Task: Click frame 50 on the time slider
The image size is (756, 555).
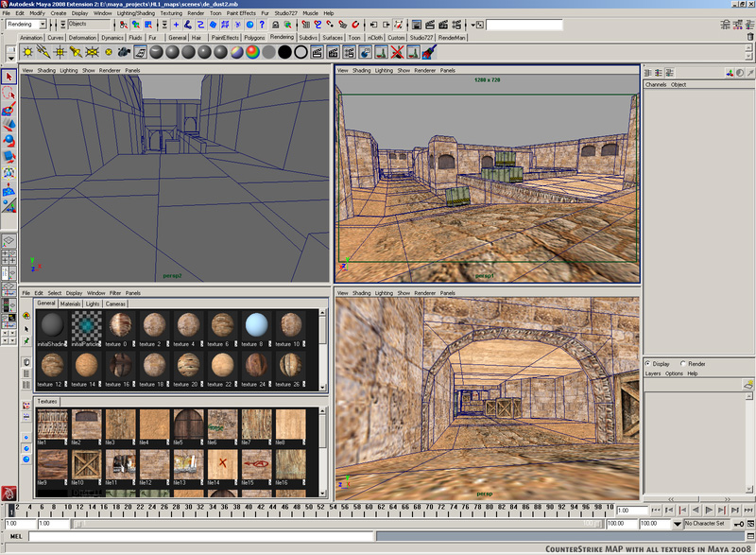Action: click(x=309, y=510)
